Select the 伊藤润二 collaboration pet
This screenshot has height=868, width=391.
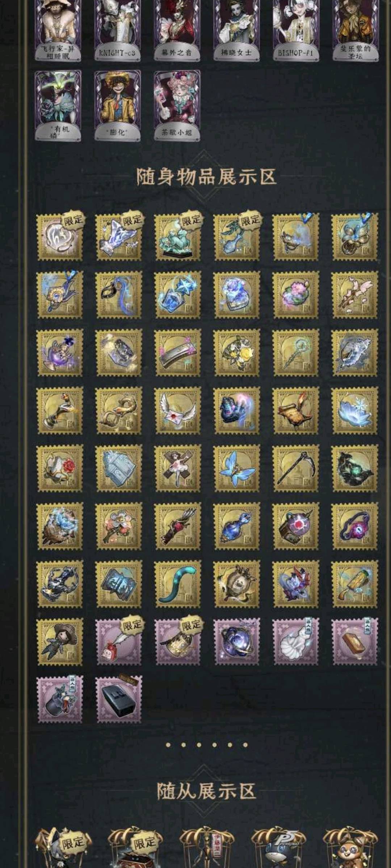pyautogui.click(x=206, y=847)
